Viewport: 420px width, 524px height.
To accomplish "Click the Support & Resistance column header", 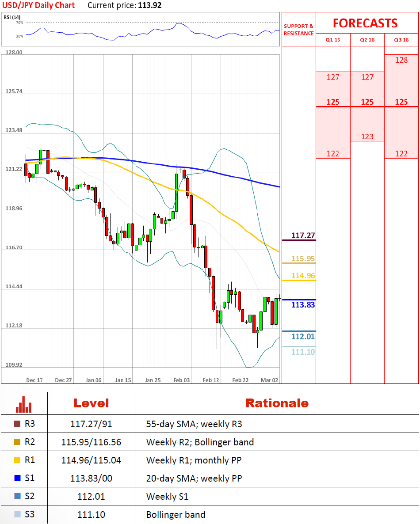I will 298,30.
